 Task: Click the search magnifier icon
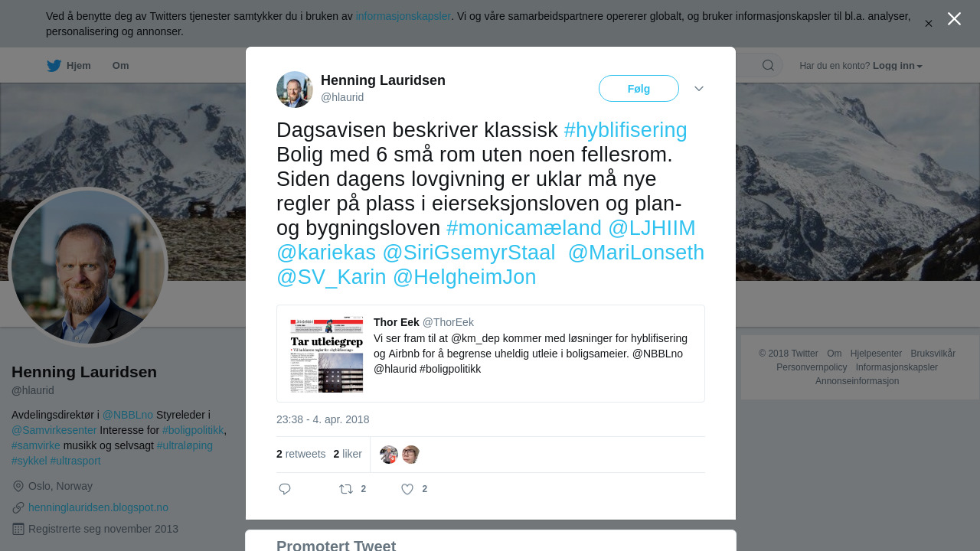click(768, 65)
